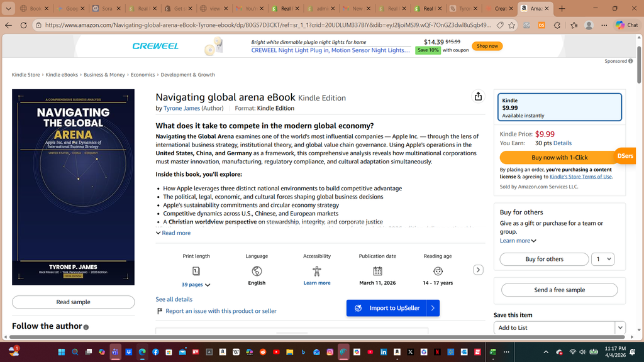This screenshot has width=644, height=362.
Task: Open taskbar Search
Action: point(75,352)
